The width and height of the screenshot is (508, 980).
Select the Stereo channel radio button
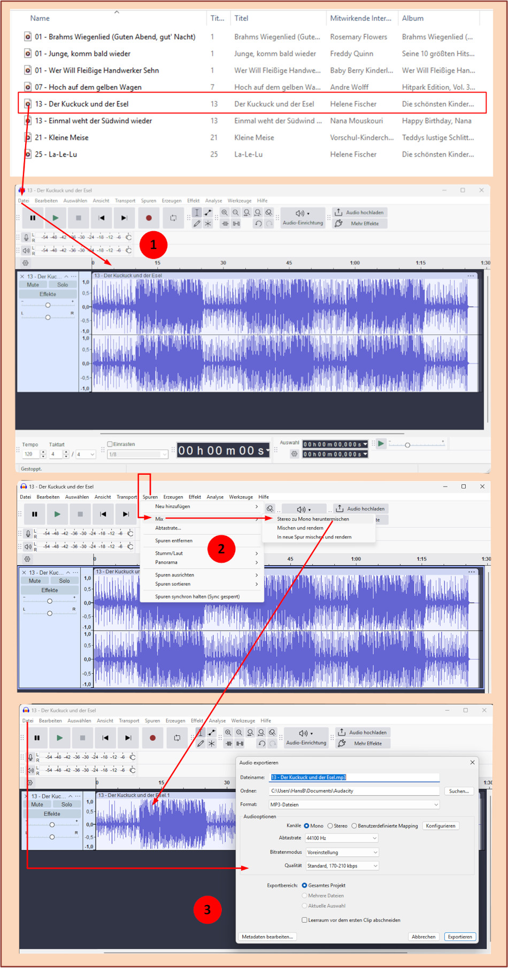pyautogui.click(x=330, y=826)
